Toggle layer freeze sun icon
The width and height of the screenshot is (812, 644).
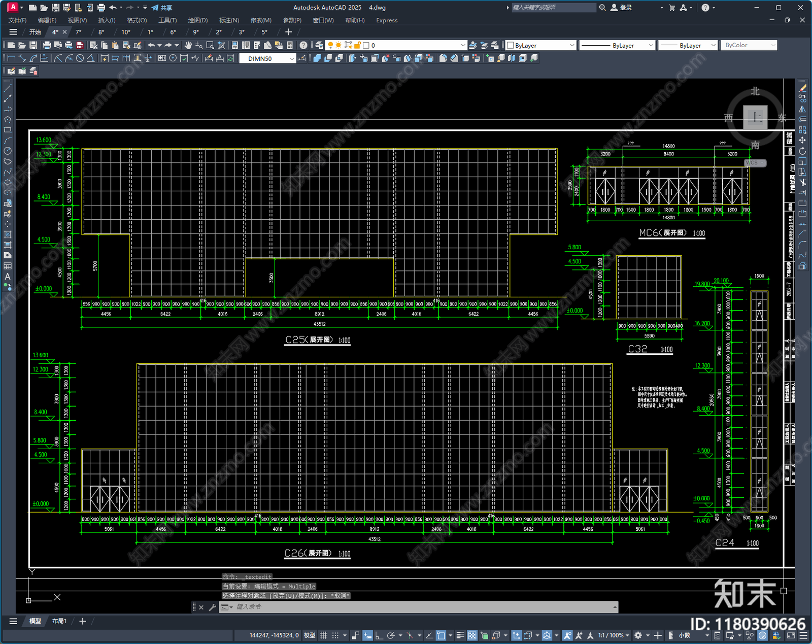point(339,45)
